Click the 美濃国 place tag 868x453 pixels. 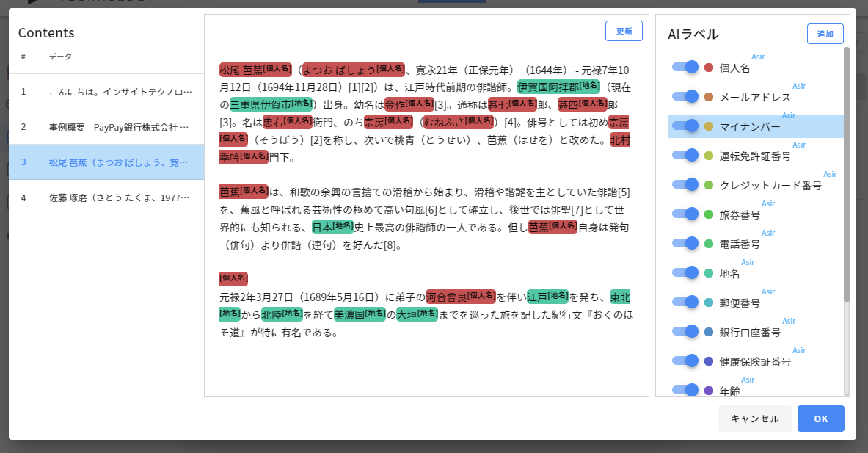pyautogui.click(x=360, y=314)
